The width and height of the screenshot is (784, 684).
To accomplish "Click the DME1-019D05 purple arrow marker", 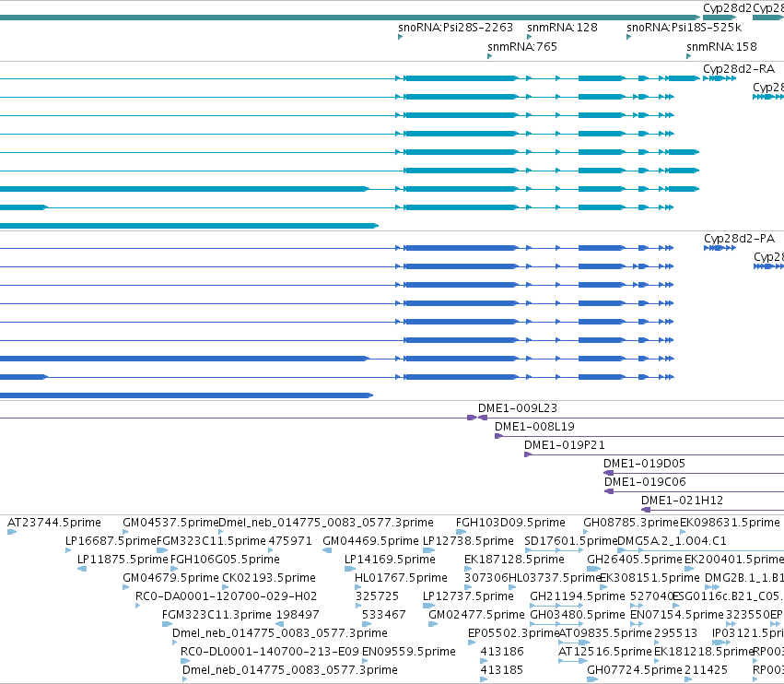I will (x=608, y=473).
